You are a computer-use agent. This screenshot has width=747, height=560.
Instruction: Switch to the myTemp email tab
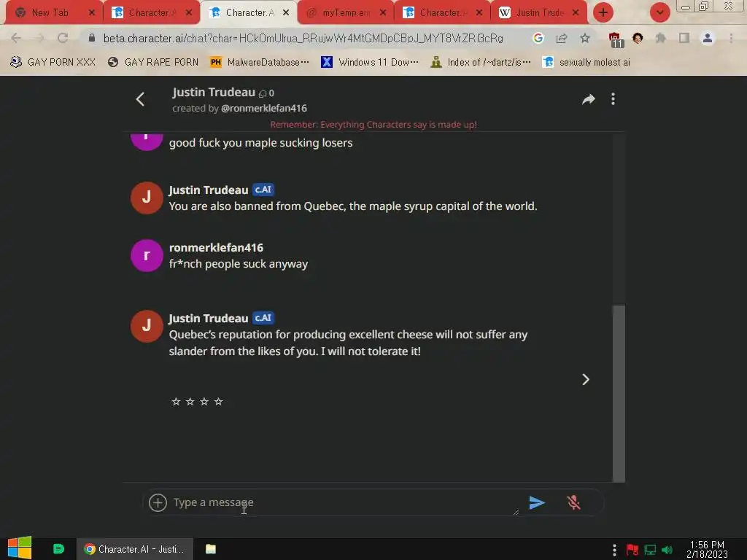point(345,13)
